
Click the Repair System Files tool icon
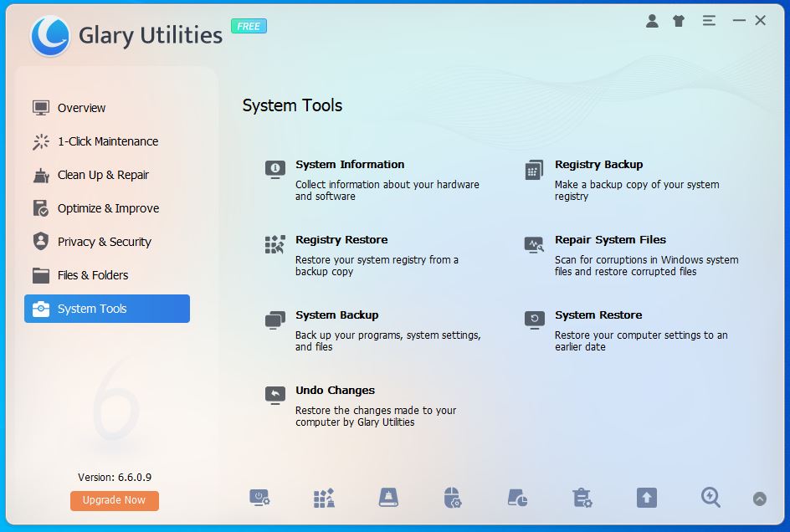pos(534,245)
